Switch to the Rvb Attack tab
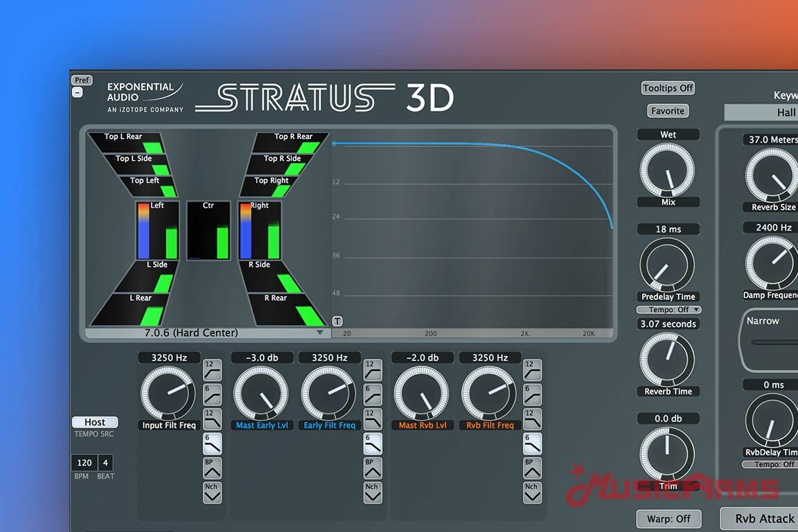Screen dimensions: 798x532 [x=762, y=518]
